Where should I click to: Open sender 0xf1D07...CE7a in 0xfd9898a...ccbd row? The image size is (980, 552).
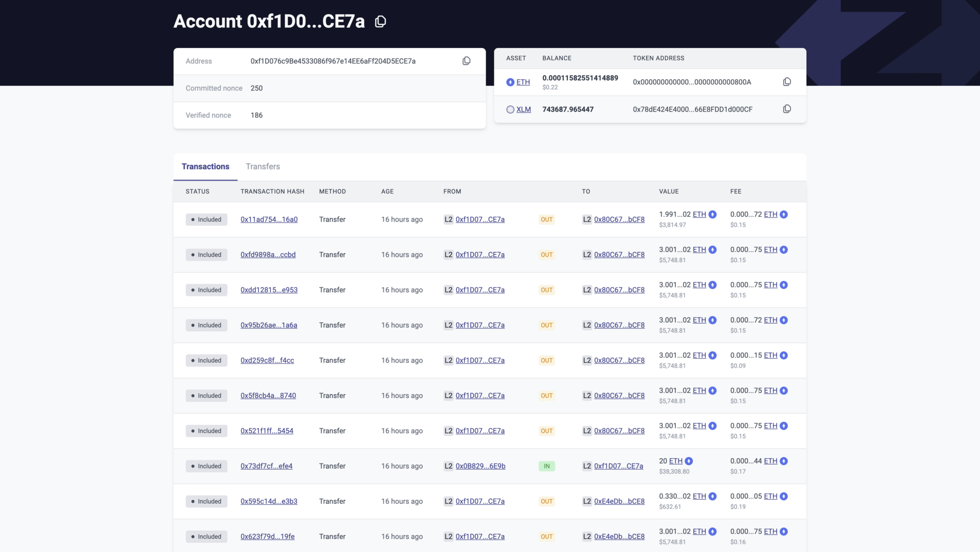(480, 255)
